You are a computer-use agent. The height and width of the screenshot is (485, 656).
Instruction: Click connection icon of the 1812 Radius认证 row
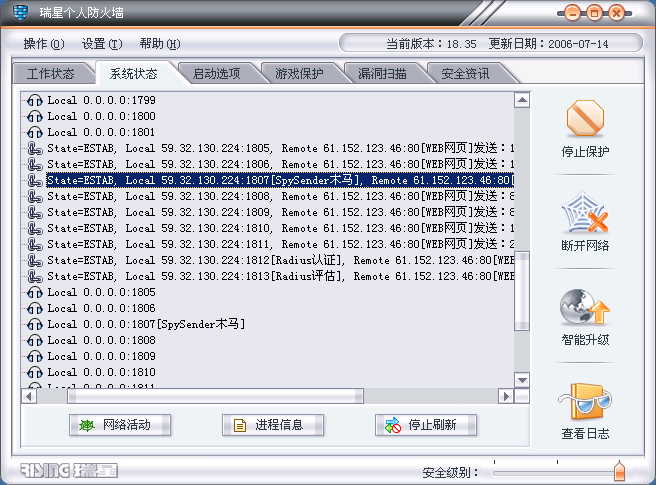pos(35,260)
